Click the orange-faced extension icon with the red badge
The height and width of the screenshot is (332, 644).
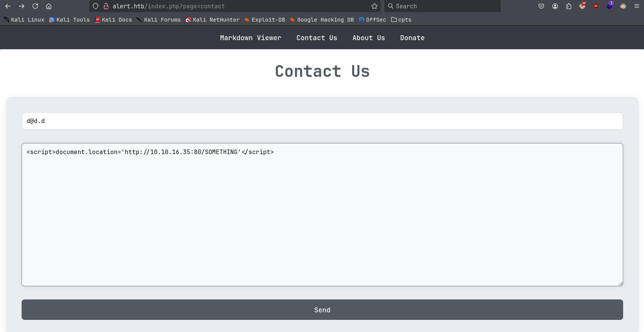(x=582, y=6)
